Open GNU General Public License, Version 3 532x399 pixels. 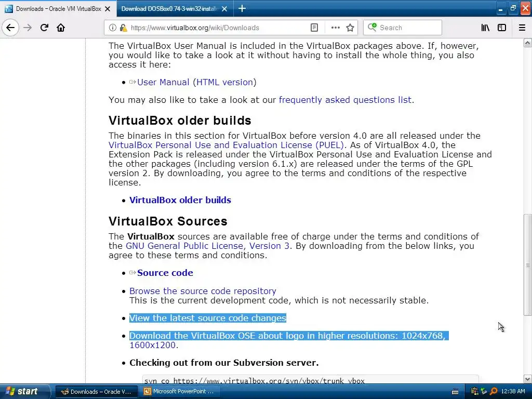point(207,246)
